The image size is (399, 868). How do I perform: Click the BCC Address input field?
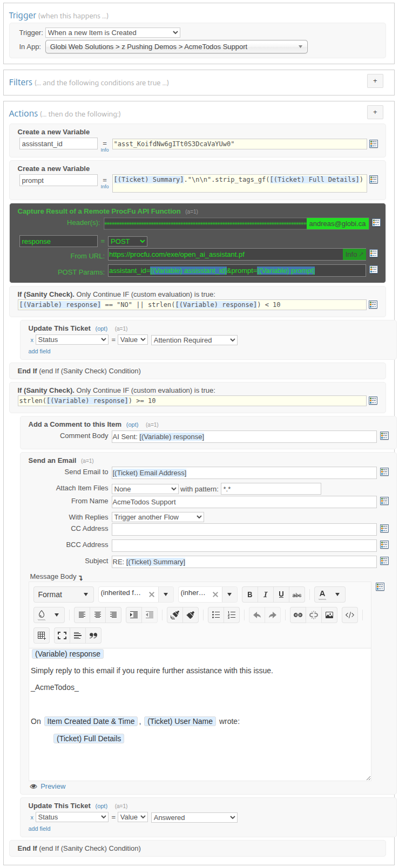244,545
